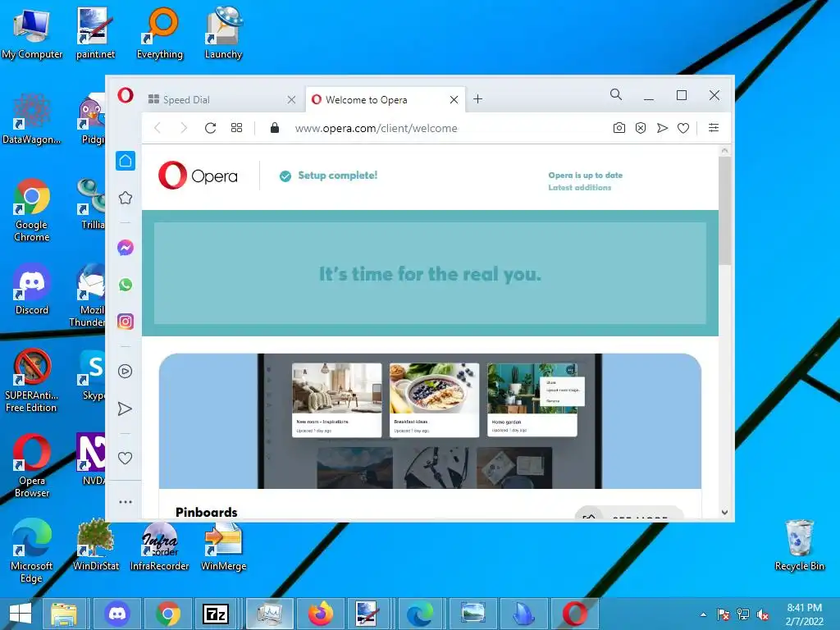Select the SUPERAnti Free Edition shortcut
The width and height of the screenshot is (840, 630).
pyautogui.click(x=32, y=381)
